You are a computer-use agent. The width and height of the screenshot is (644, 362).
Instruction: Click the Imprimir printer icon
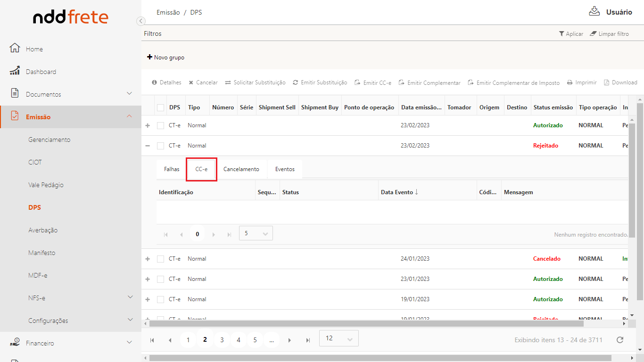point(570,82)
